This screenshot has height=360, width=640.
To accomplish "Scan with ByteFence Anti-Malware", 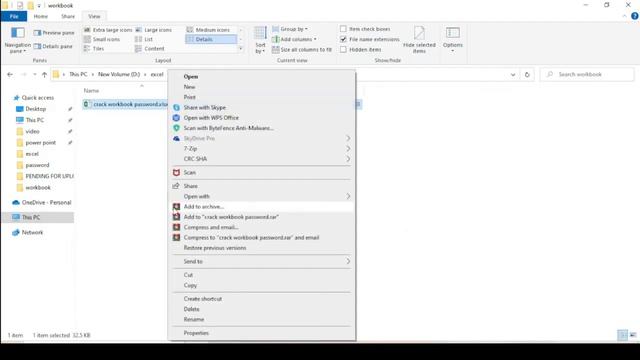I will (x=261, y=128).
